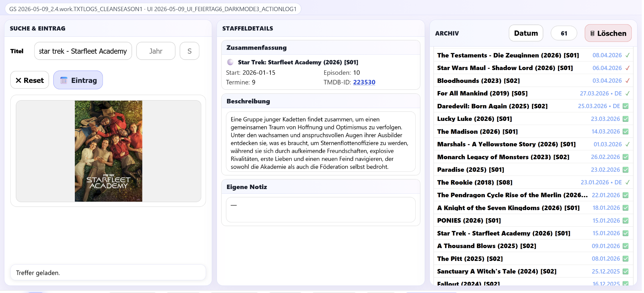The width and height of the screenshot is (644, 293).
Task: Click the check box in the archive Starfleet Academy row
Action: point(626,233)
